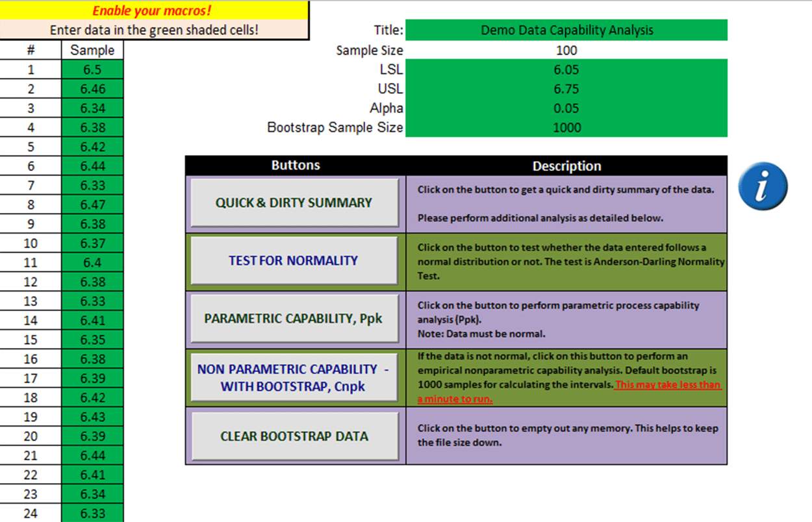Screen dimensions: 812x522
Task: Select sample cell 6.34 in row 23
Action: [x=92, y=493]
